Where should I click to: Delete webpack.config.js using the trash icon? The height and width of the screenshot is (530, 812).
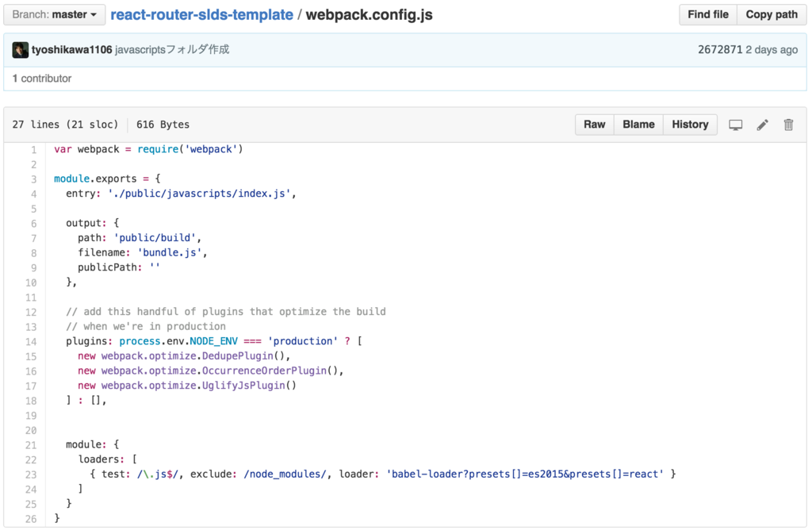(x=788, y=125)
